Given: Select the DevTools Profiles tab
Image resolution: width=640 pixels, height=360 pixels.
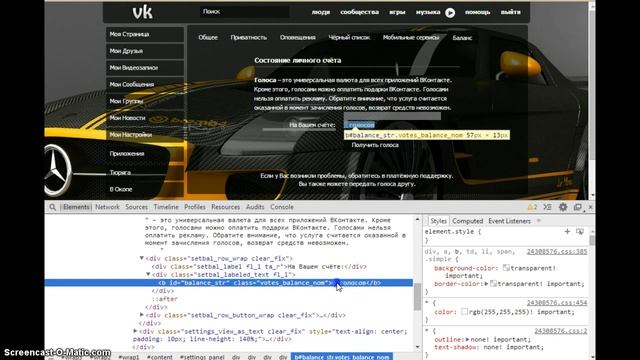Looking at the screenshot, I should tap(195, 207).
